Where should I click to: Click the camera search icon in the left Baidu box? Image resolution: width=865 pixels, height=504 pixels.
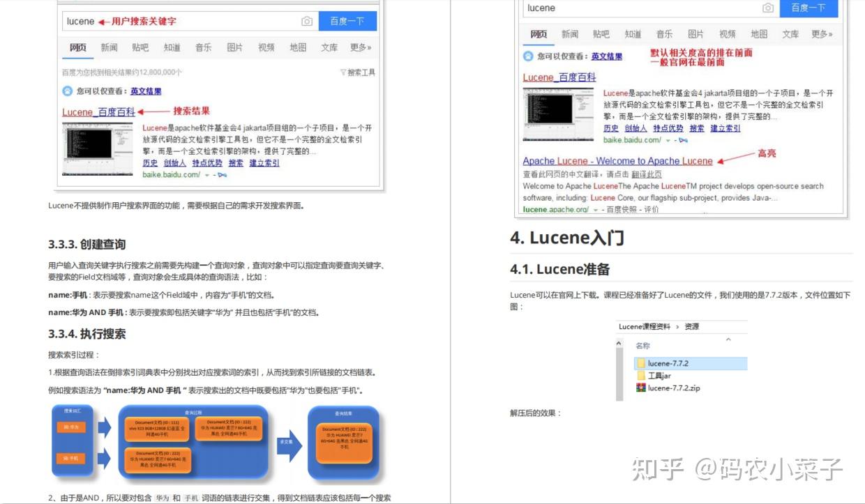307,22
